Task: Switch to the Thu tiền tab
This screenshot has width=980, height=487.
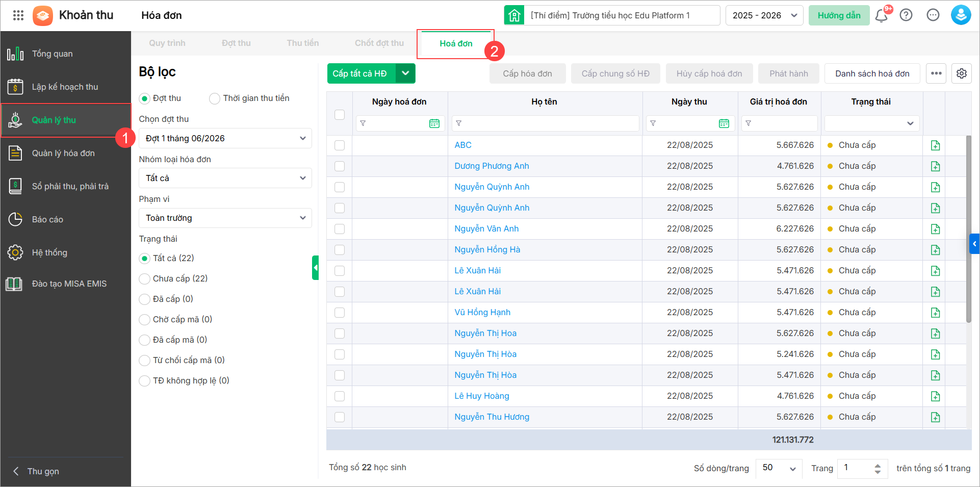Action: [x=303, y=43]
